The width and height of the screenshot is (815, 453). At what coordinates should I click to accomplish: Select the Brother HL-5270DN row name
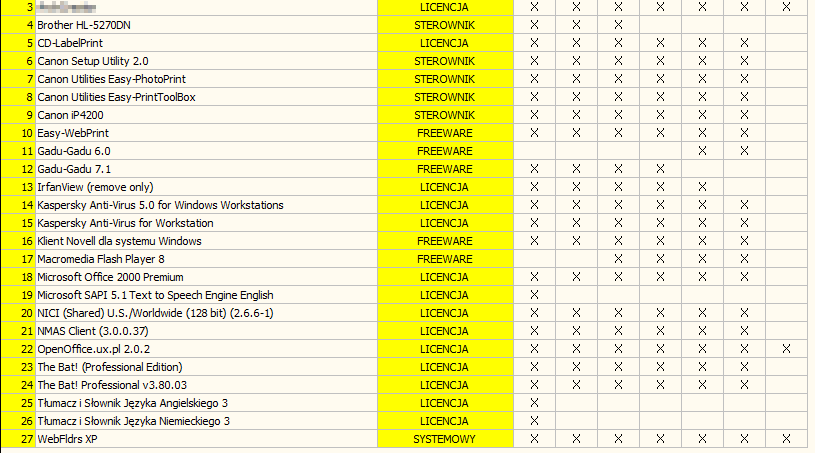(x=206, y=25)
